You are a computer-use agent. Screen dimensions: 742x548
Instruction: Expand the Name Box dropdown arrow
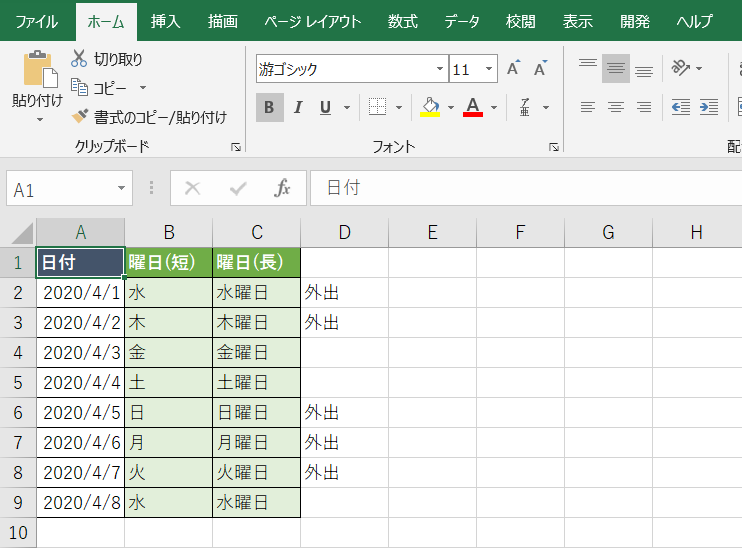(x=121, y=188)
